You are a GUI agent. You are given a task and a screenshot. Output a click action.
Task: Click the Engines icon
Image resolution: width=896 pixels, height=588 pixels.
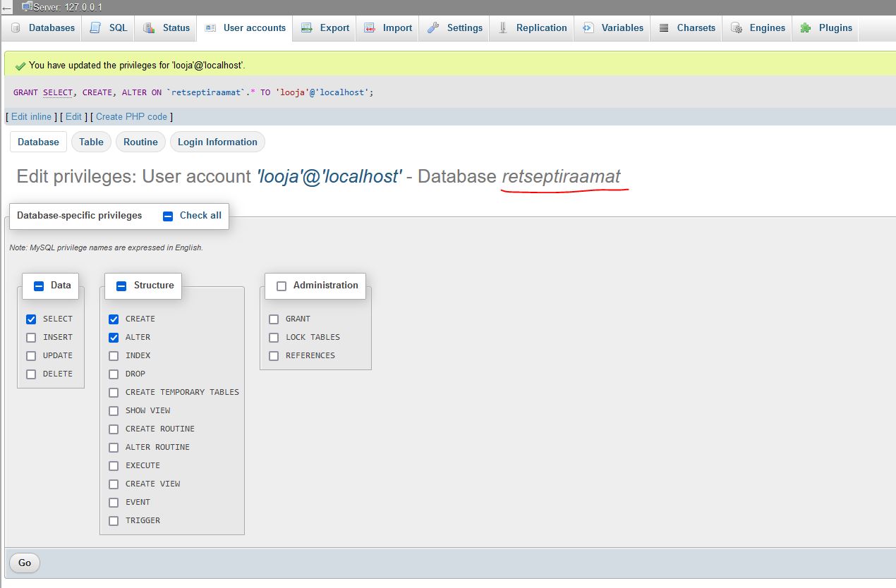click(736, 28)
